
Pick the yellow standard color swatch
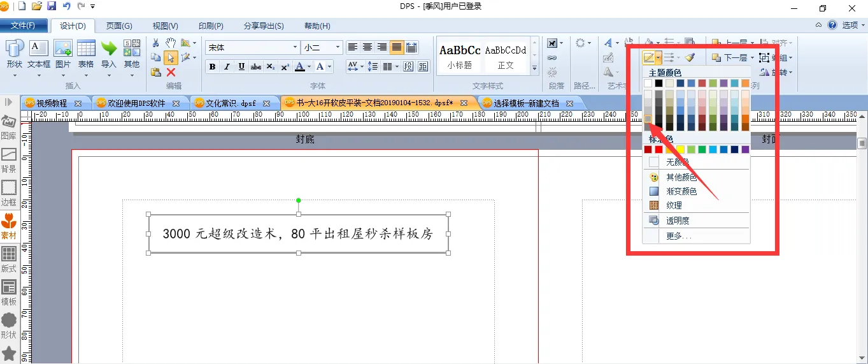coord(680,149)
